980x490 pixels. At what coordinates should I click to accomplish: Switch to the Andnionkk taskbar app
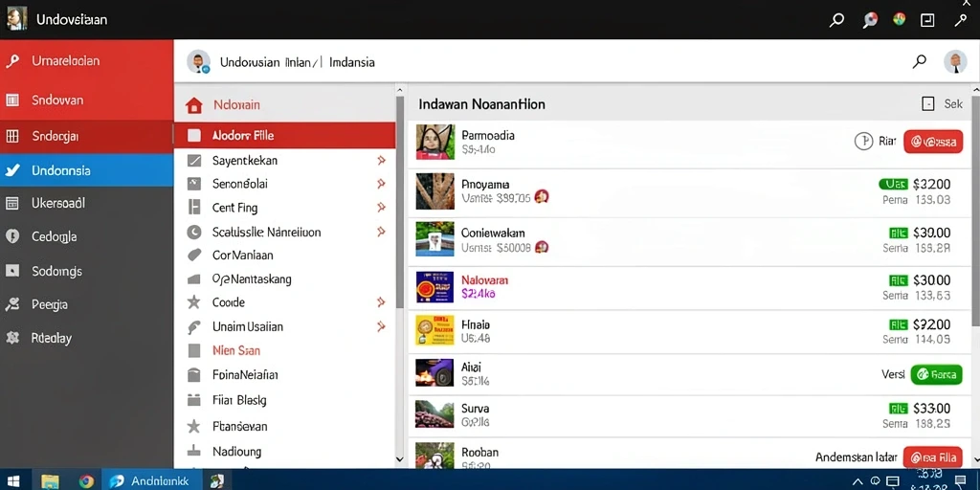[x=150, y=480]
